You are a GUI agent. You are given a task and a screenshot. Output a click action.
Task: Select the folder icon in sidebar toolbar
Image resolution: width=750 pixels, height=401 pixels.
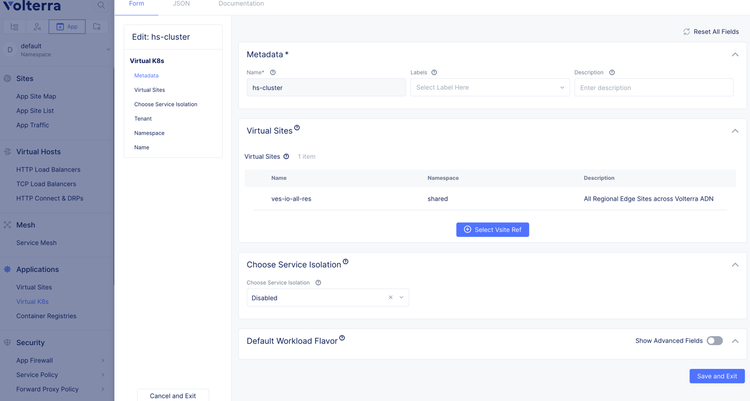click(97, 27)
